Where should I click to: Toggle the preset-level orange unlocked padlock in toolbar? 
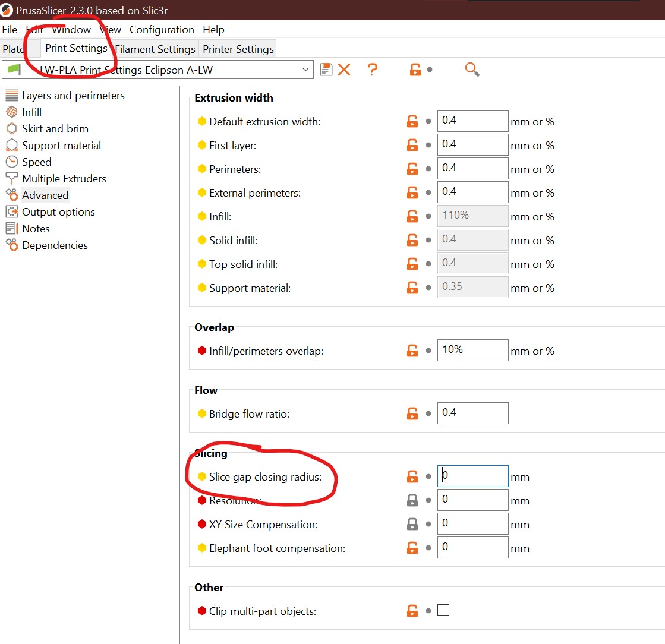pos(415,70)
